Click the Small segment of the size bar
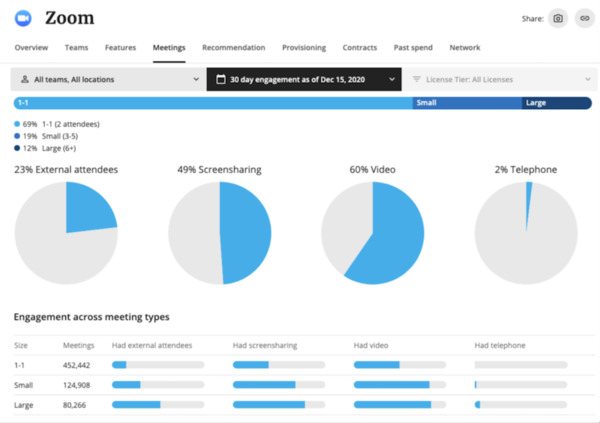Viewport: 600px width, 423px height. click(x=467, y=103)
